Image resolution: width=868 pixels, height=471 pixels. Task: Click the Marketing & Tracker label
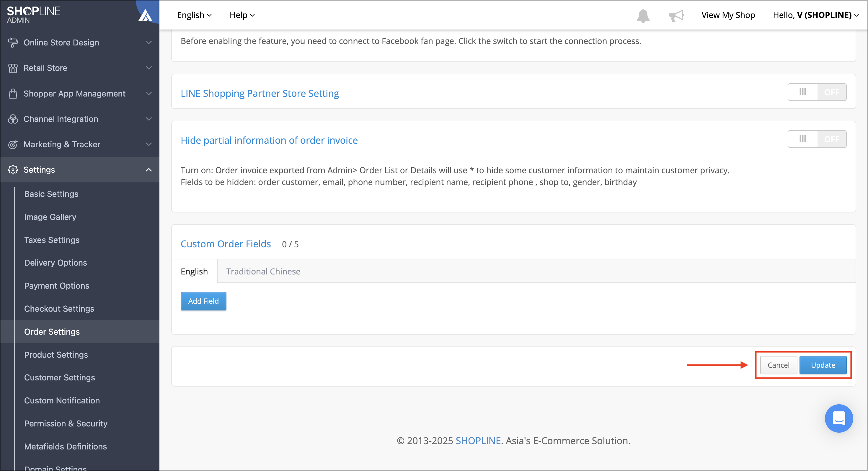click(x=62, y=144)
